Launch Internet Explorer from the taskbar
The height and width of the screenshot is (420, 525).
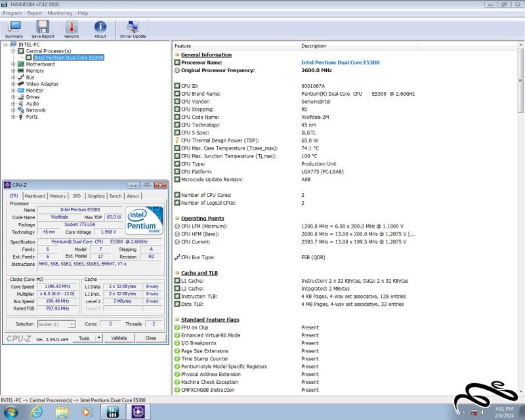pyautogui.click(x=37, y=411)
